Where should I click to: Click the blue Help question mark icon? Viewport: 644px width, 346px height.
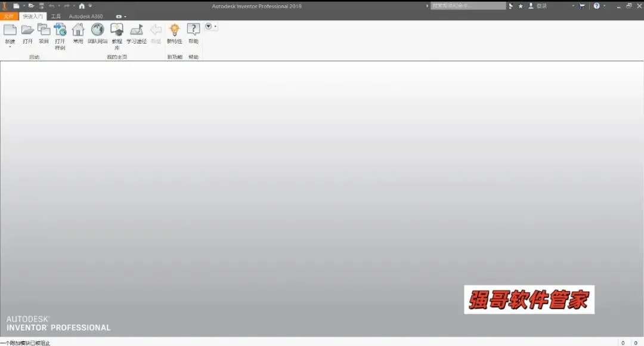point(596,6)
